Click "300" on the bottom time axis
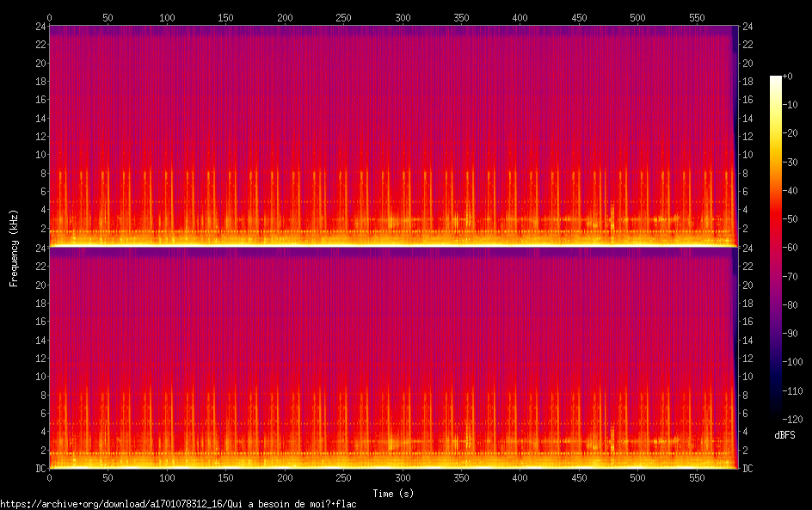Image resolution: width=812 pixels, height=510 pixels. point(403,478)
